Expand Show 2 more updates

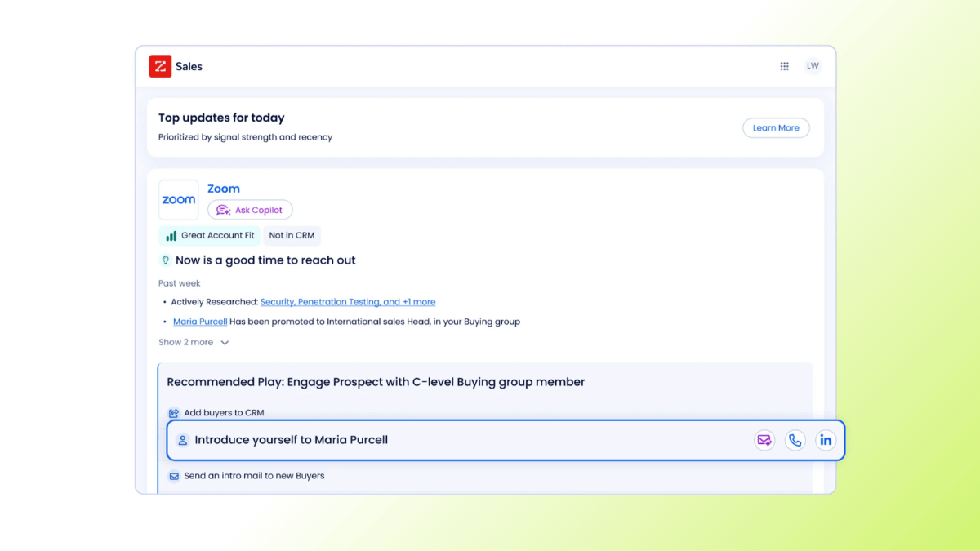(x=186, y=343)
